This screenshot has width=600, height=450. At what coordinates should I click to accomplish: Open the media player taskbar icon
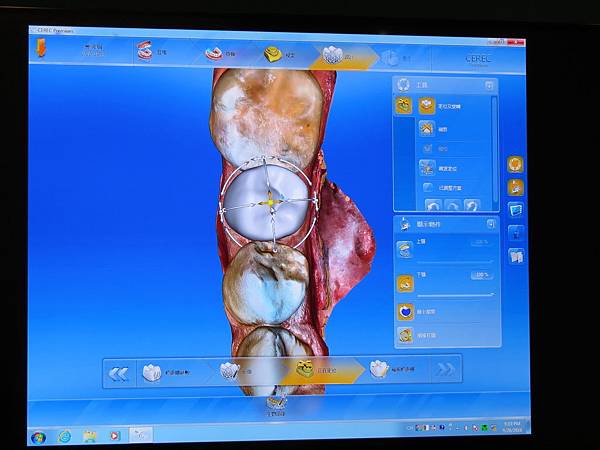(x=114, y=435)
